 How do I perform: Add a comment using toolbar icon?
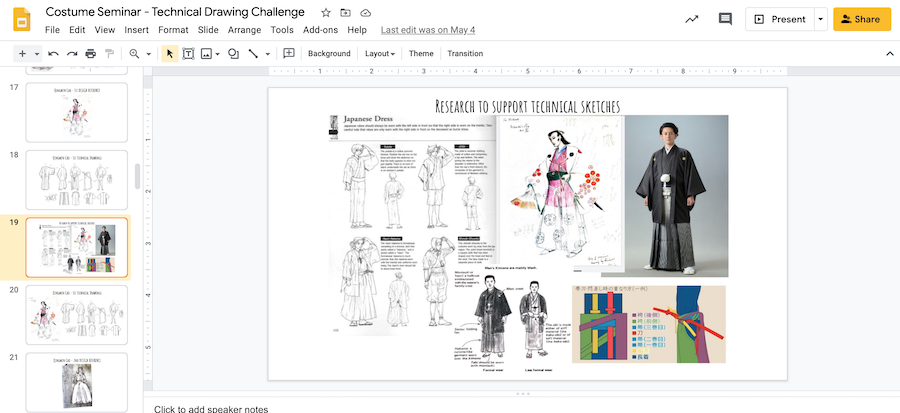289,53
